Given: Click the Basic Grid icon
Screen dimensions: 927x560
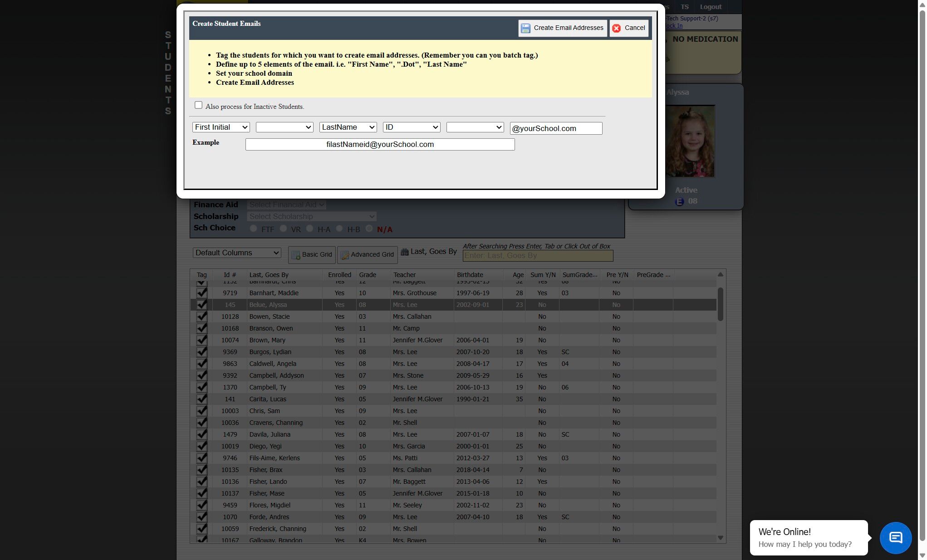Looking at the screenshot, I should (x=296, y=255).
